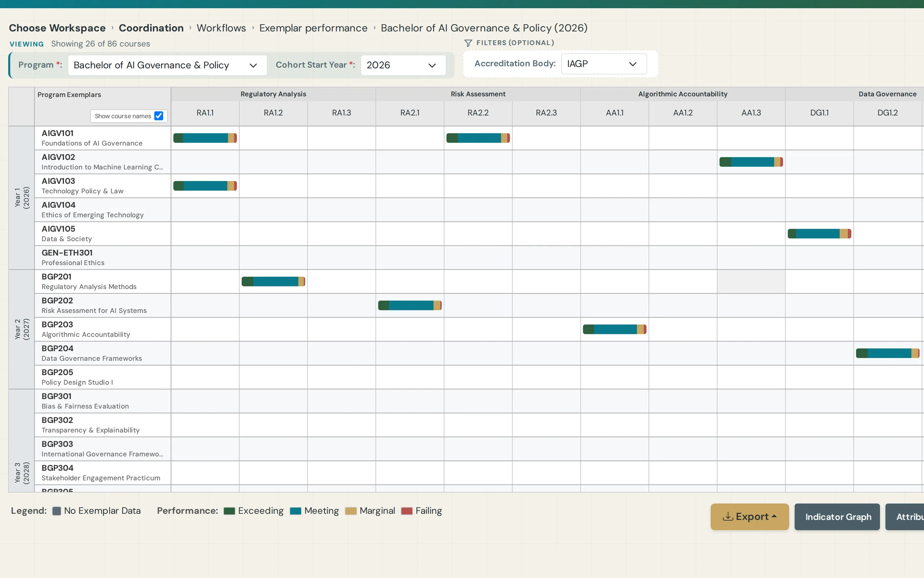The image size is (924, 578).
Task: Click the Marginal legend color swatch
Action: coord(350,511)
